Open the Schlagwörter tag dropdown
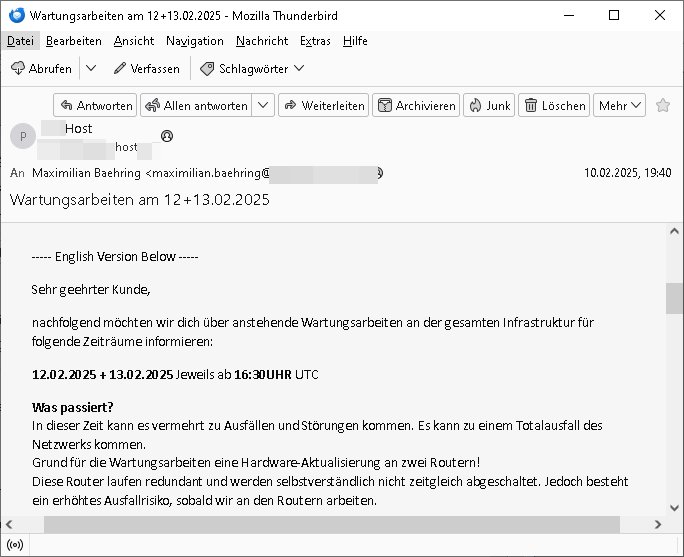 252,69
